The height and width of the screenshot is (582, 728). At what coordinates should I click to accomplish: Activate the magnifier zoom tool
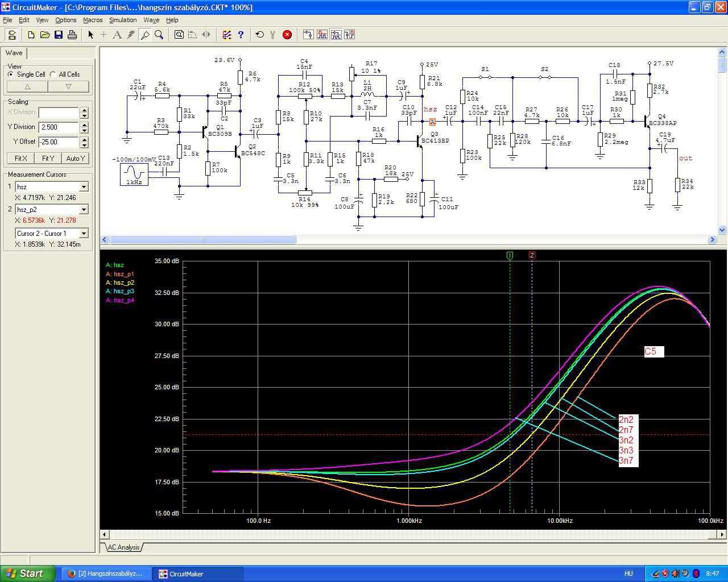point(159,35)
